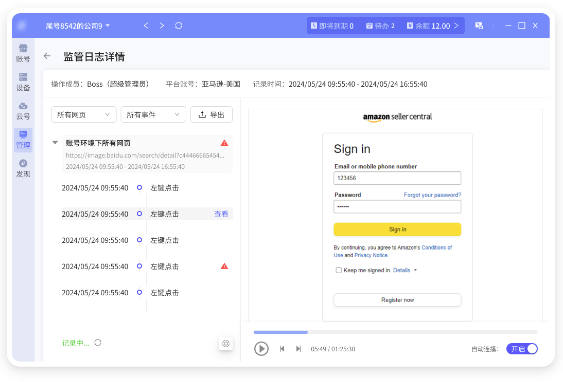563x382 pixels.
Task: Expand the Details dropdown beside Keep me signed in
Action: [405, 270]
